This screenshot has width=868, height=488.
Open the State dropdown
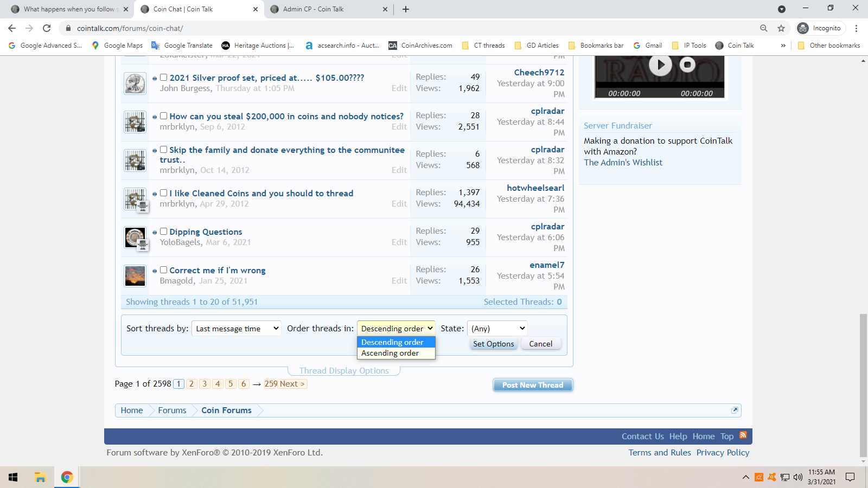coord(497,329)
